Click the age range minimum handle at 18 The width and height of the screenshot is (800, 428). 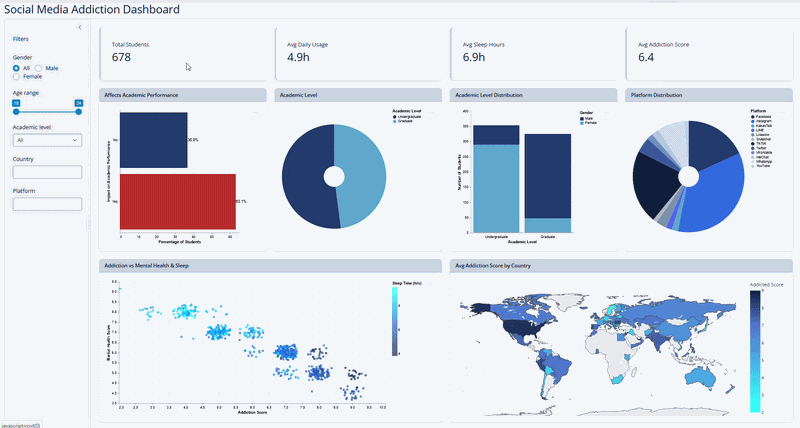[16, 111]
